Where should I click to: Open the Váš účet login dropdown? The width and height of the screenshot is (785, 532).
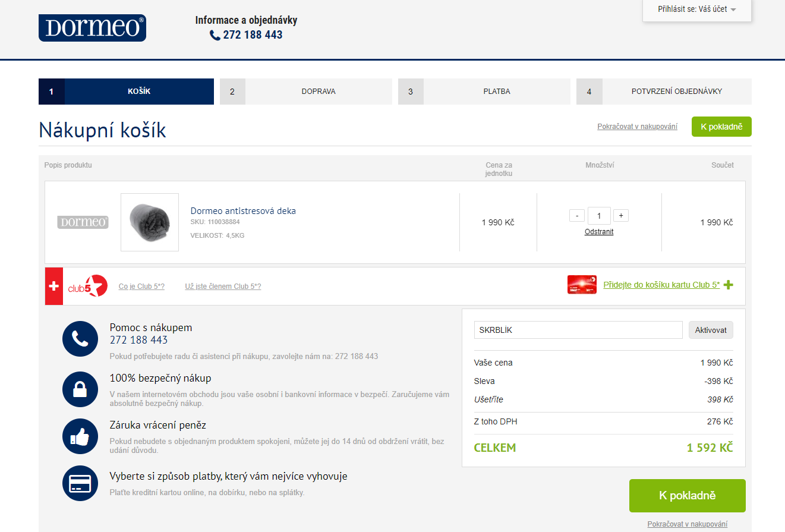697,10
